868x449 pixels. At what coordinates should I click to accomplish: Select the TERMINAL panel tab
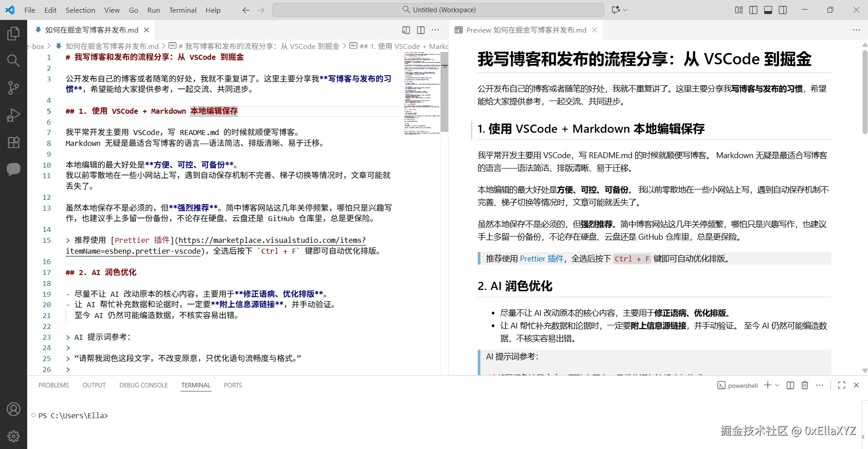pyautogui.click(x=196, y=385)
